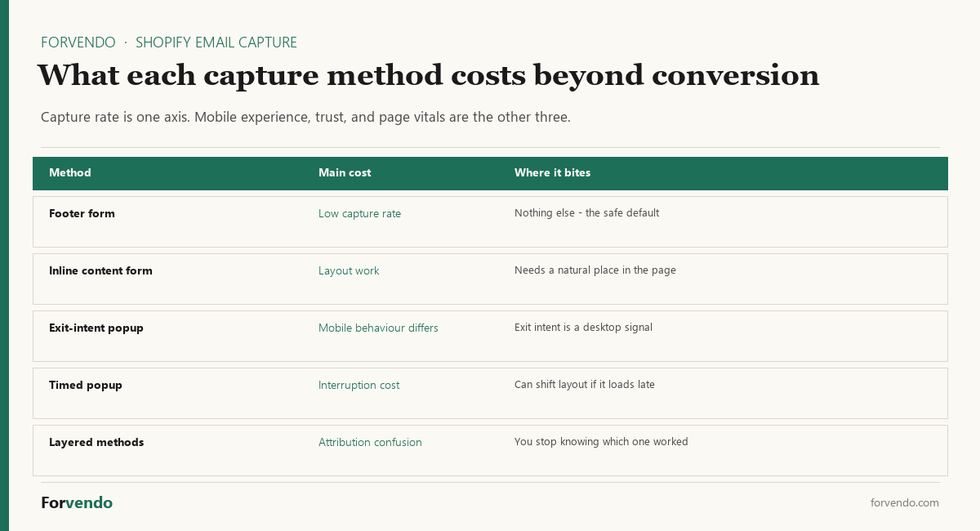Click the 'Low capture rate' cell
The height and width of the screenshot is (531, 980).
tap(359, 213)
